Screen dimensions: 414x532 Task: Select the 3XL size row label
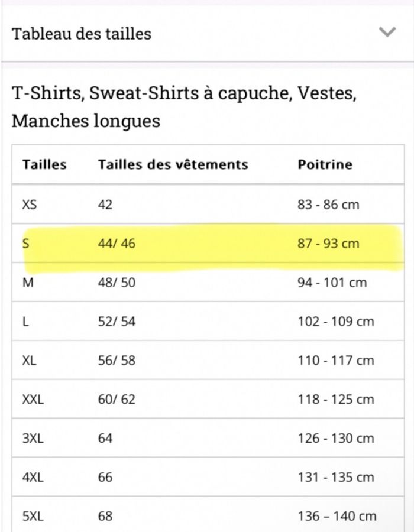pos(34,439)
